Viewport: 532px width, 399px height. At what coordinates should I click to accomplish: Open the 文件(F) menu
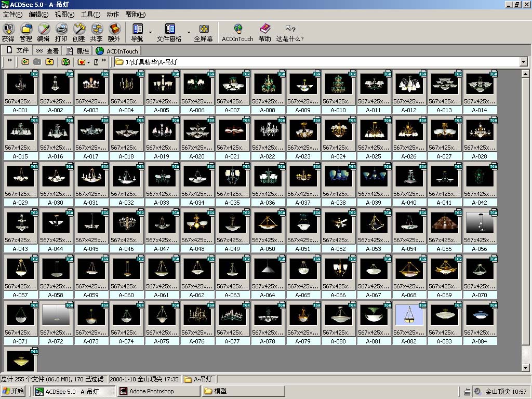[12, 14]
